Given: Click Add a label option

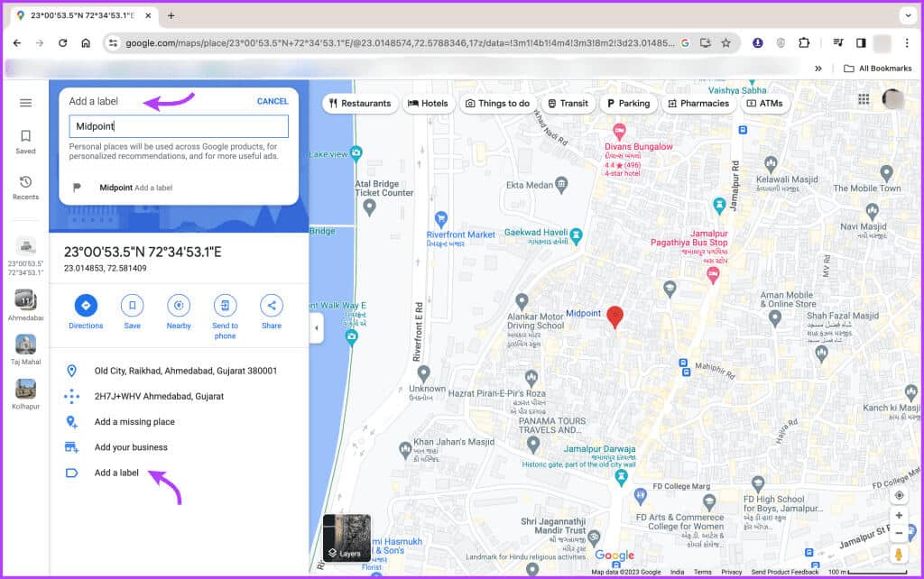Looking at the screenshot, I should point(179,473).
